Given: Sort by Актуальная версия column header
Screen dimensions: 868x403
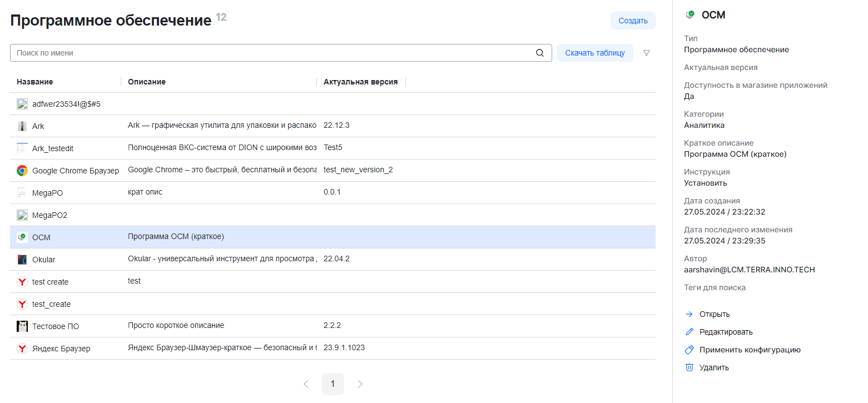Looking at the screenshot, I should 360,82.
